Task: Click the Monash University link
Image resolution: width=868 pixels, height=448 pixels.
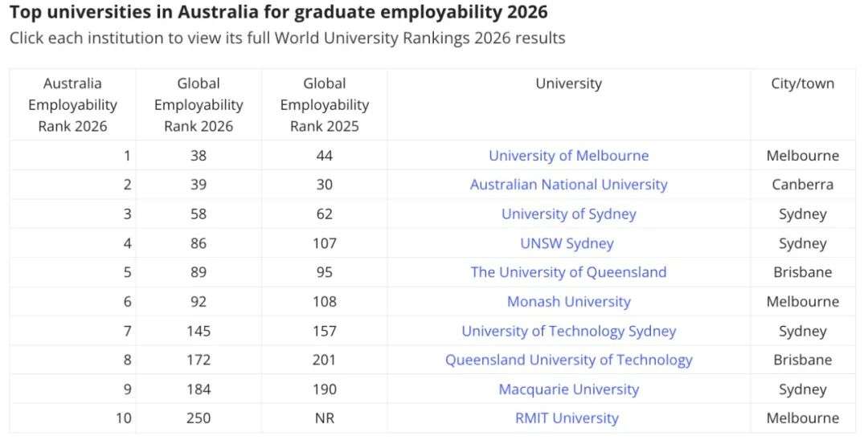Action: (568, 302)
